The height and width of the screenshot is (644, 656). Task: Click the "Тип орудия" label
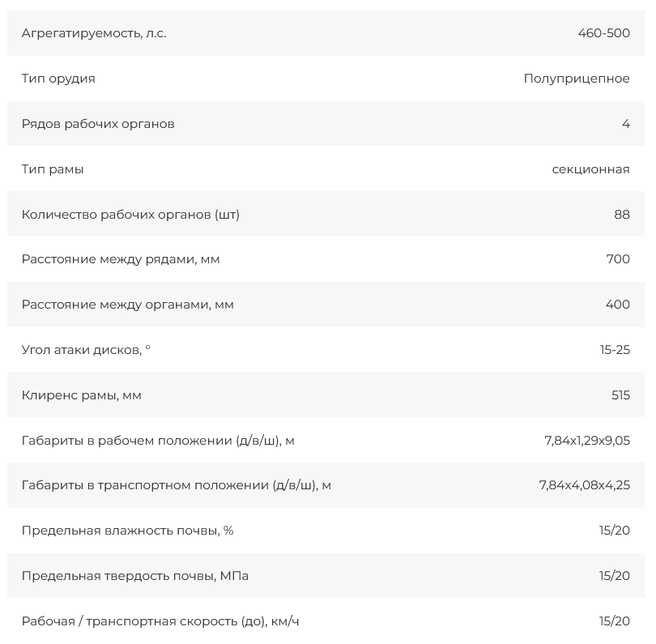58,79
